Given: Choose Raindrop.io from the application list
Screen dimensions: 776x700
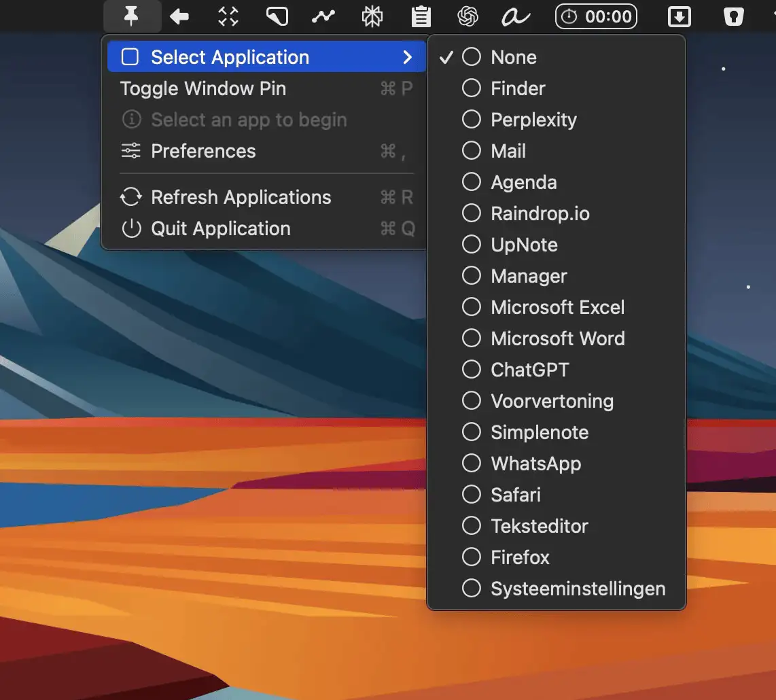Looking at the screenshot, I should (x=557, y=213).
